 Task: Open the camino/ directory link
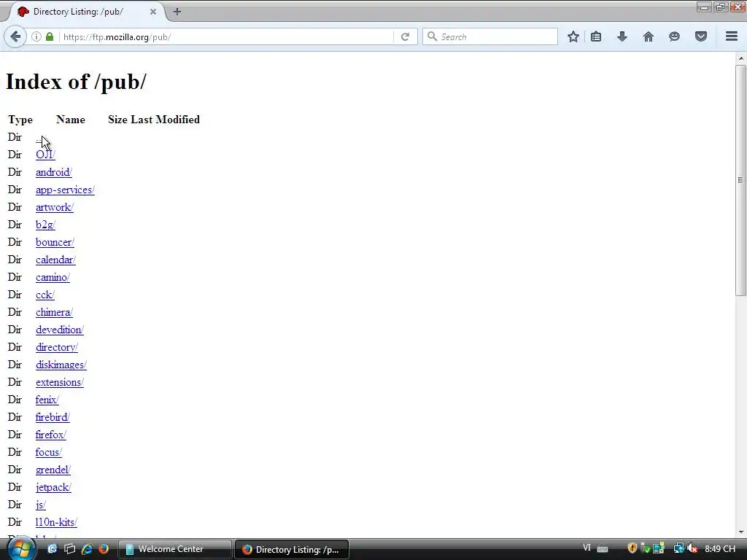[x=53, y=277]
